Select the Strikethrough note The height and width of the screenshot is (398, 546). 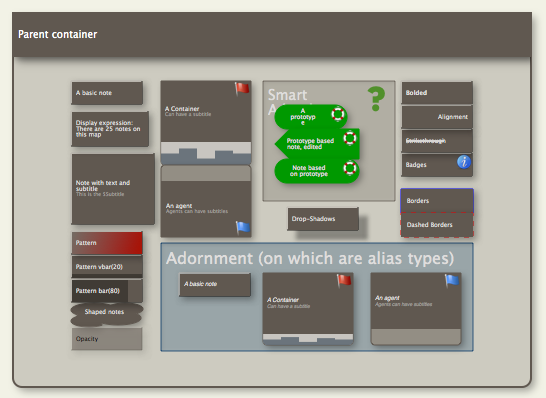click(437, 141)
